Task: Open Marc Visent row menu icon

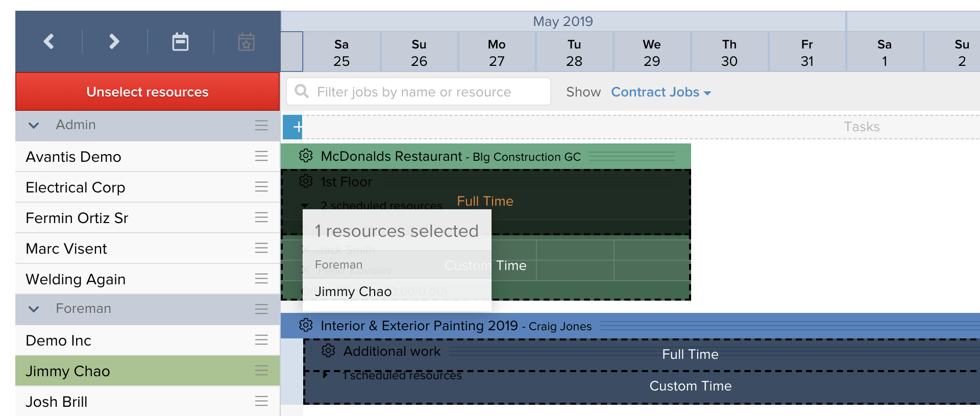Action: 261,248
